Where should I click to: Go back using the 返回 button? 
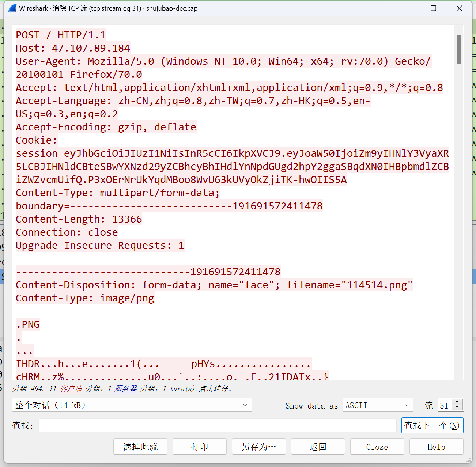[x=318, y=447]
